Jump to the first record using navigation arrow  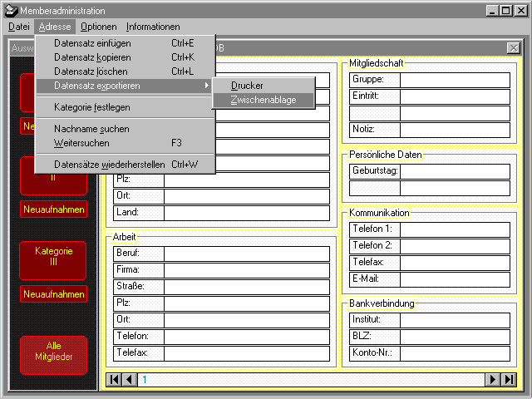[115, 380]
